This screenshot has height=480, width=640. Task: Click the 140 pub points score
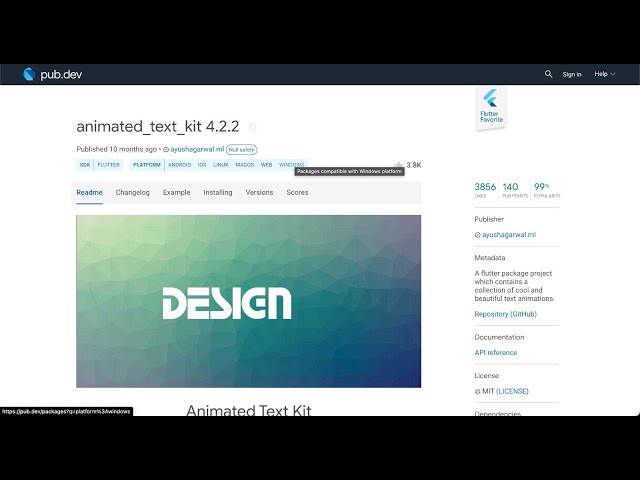(x=514, y=190)
